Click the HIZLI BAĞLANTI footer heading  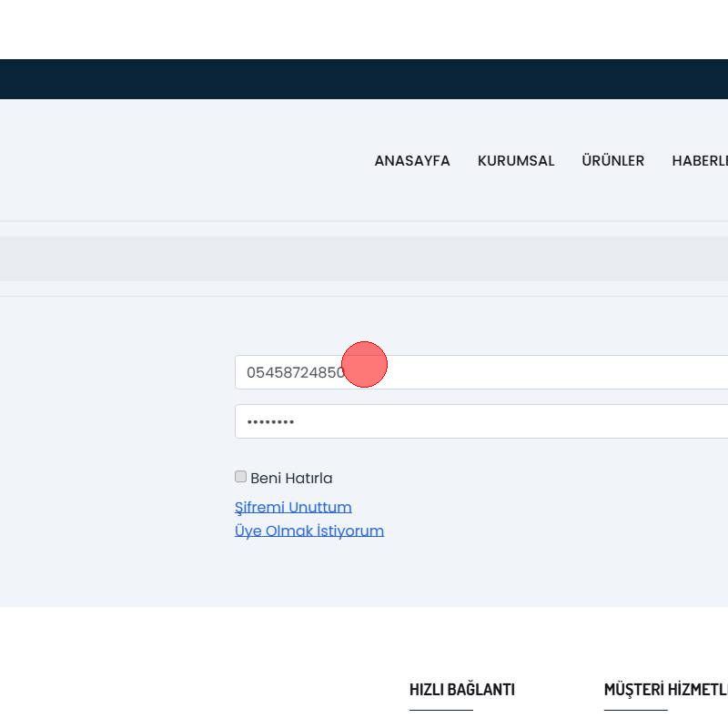[x=462, y=690]
